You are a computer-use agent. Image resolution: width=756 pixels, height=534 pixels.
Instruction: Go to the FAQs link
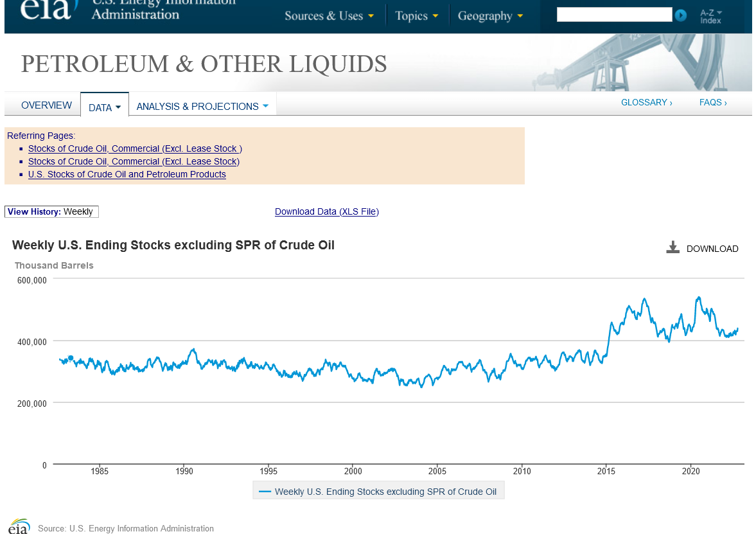pyautogui.click(x=713, y=103)
